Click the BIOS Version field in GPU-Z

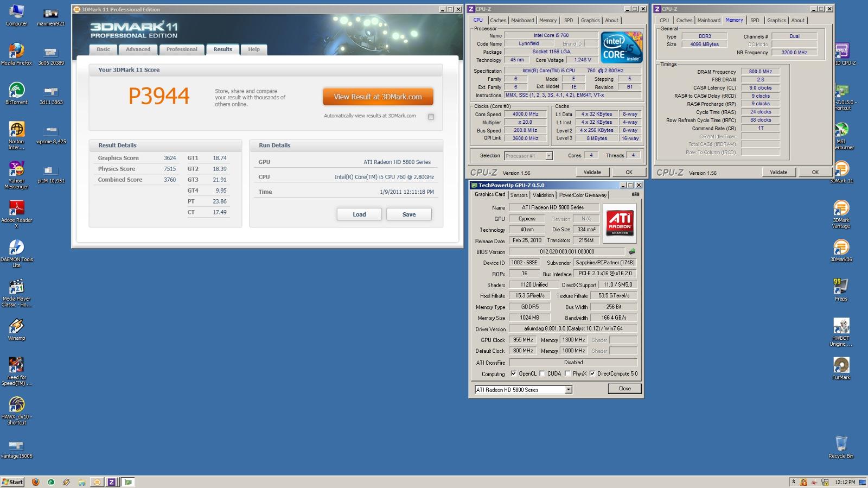point(567,252)
